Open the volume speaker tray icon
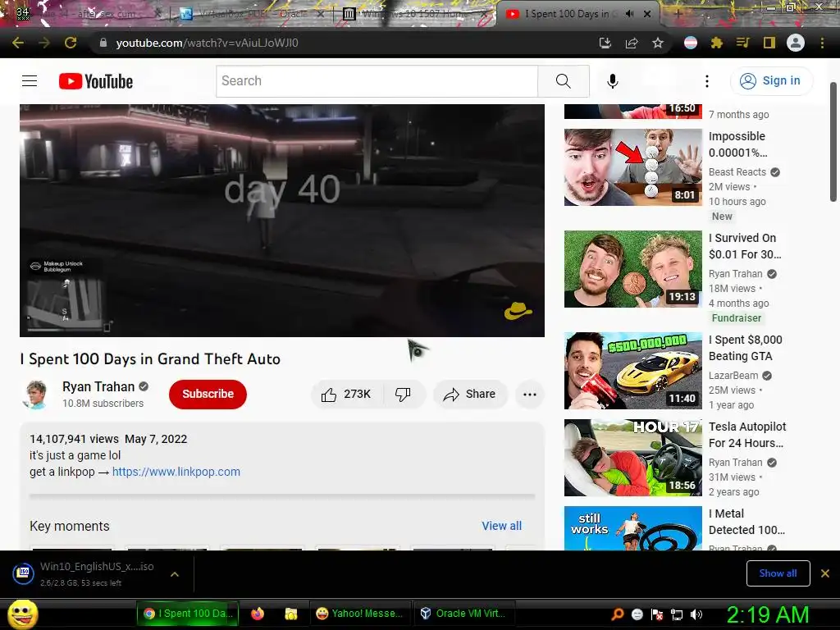The height and width of the screenshot is (630, 840). (696, 614)
